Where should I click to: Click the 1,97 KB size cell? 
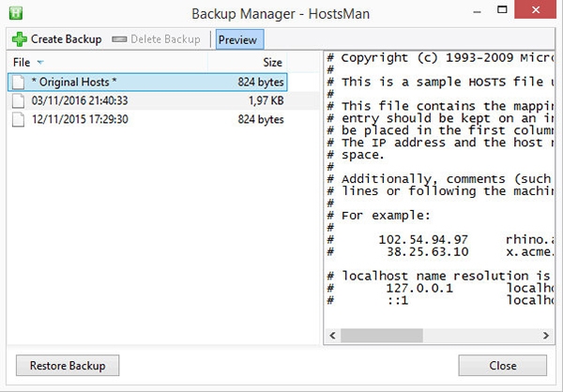point(266,101)
